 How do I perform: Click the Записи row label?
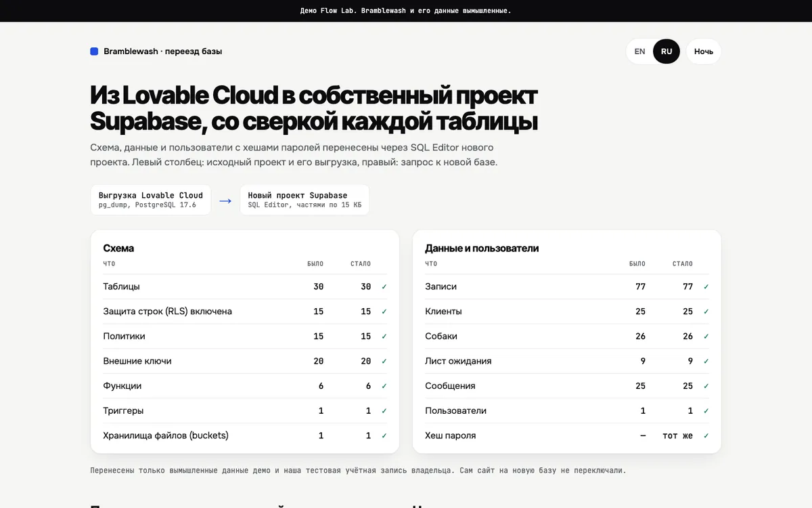pyautogui.click(x=441, y=287)
